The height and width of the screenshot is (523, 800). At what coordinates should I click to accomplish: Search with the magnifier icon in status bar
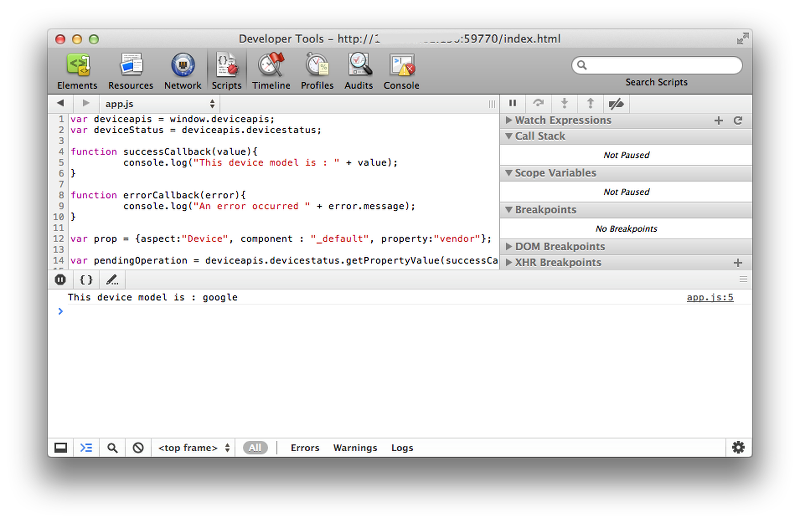pyautogui.click(x=112, y=448)
